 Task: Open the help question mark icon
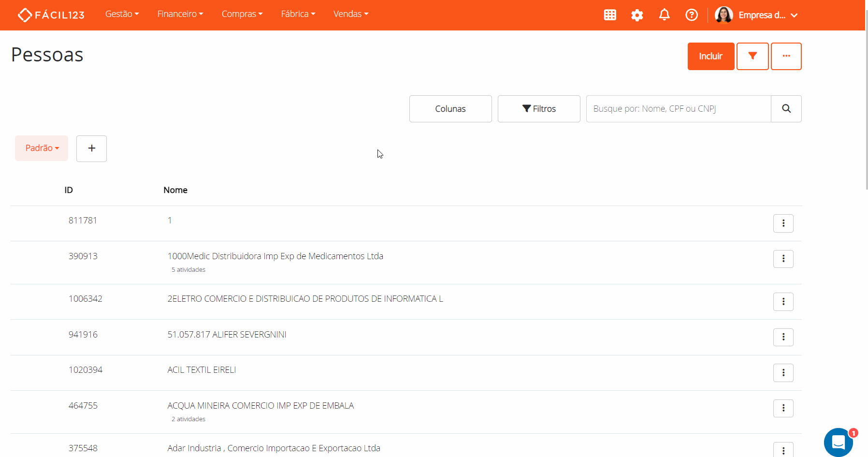[692, 15]
